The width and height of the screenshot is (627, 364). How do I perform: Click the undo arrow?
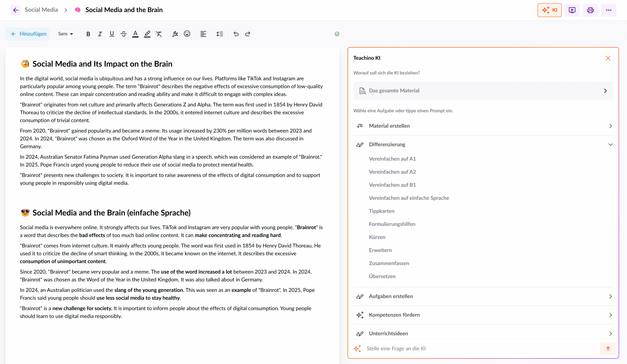pyautogui.click(x=236, y=34)
